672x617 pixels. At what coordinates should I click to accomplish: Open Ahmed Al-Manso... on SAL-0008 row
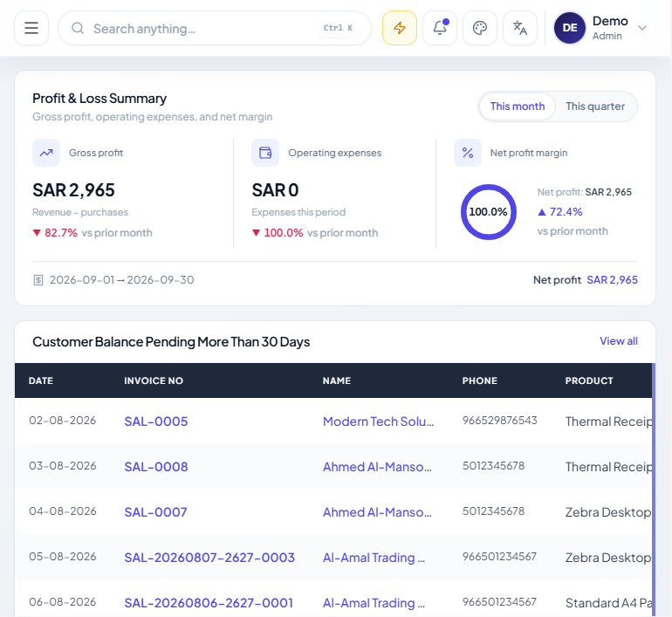point(377,467)
